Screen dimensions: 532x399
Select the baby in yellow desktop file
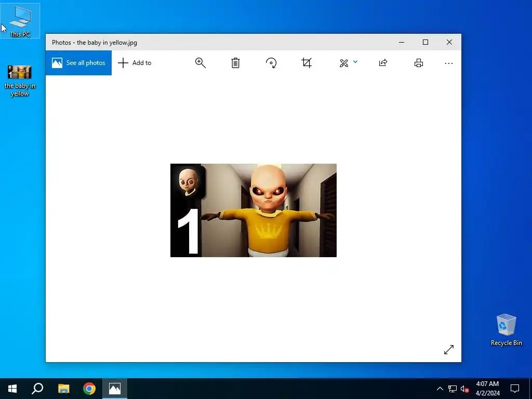20,81
